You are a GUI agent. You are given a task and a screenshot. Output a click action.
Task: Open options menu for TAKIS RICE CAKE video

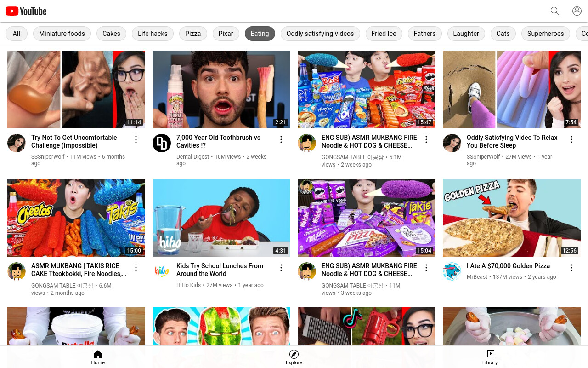[x=136, y=268]
